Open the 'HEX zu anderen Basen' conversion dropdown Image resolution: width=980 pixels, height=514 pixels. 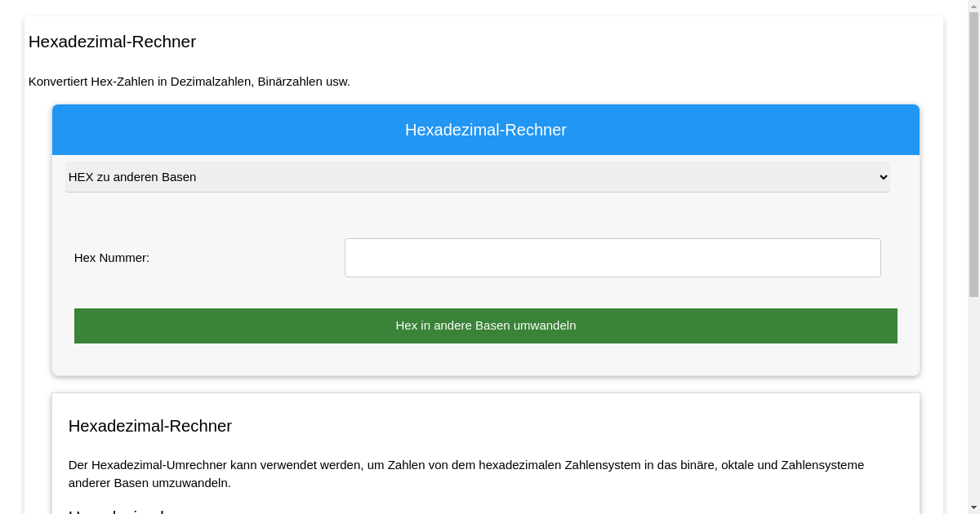point(477,177)
